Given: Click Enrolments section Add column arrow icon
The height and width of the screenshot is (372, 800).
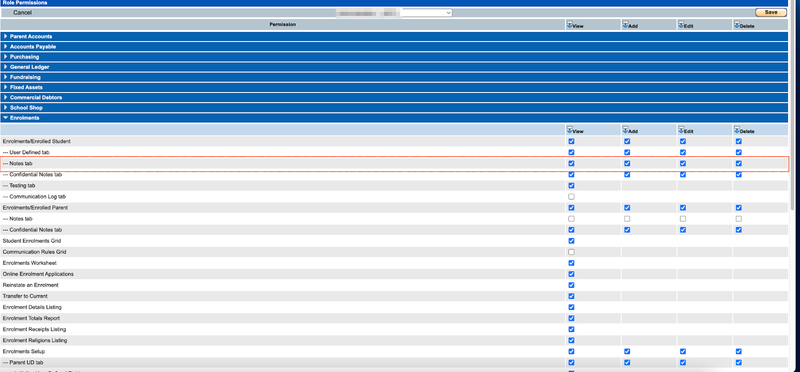Looking at the screenshot, I should pos(625,130).
